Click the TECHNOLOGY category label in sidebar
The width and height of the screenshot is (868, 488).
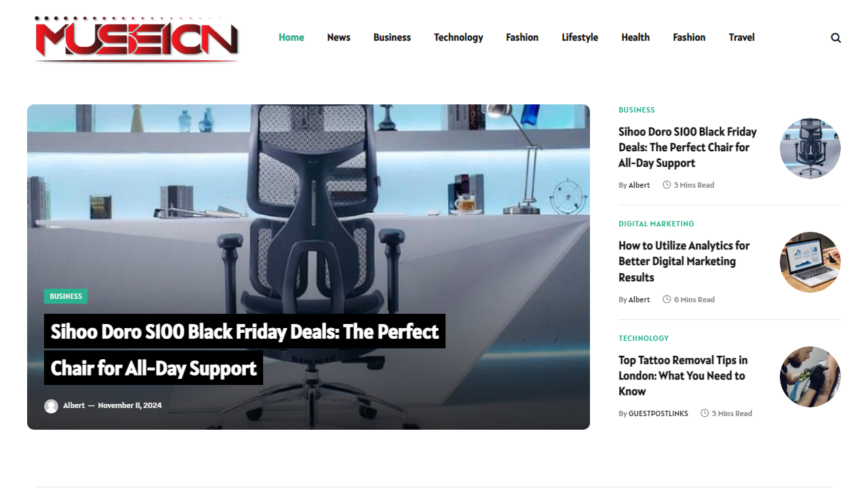coord(644,338)
